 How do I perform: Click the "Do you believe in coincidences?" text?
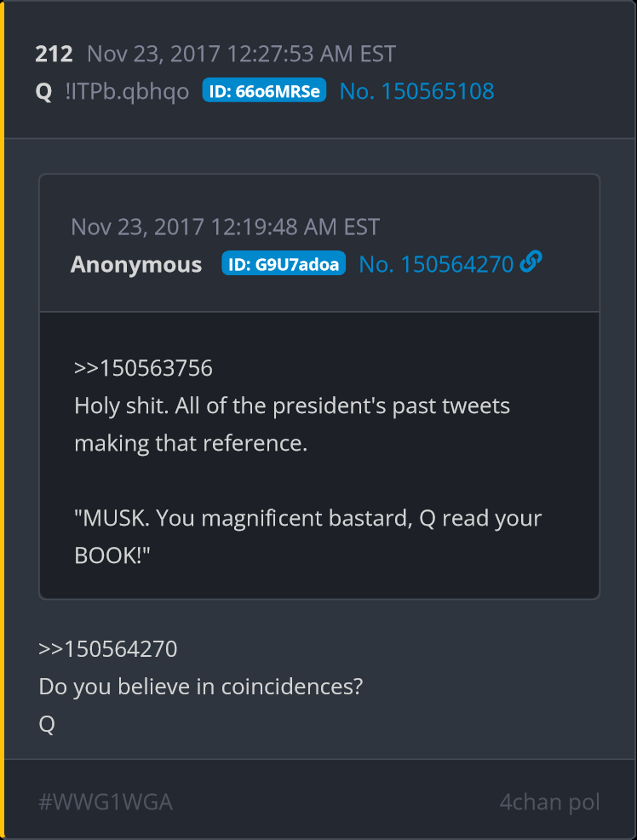(201, 686)
